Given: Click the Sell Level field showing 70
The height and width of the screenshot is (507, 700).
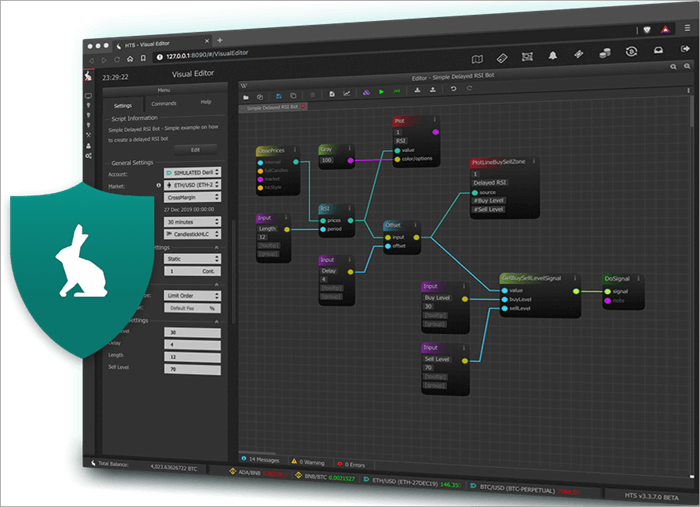Looking at the screenshot, I should (192, 370).
